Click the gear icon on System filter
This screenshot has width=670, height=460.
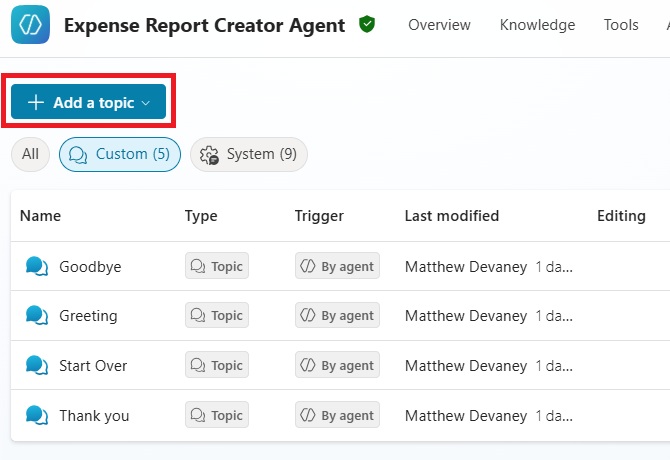click(209, 155)
